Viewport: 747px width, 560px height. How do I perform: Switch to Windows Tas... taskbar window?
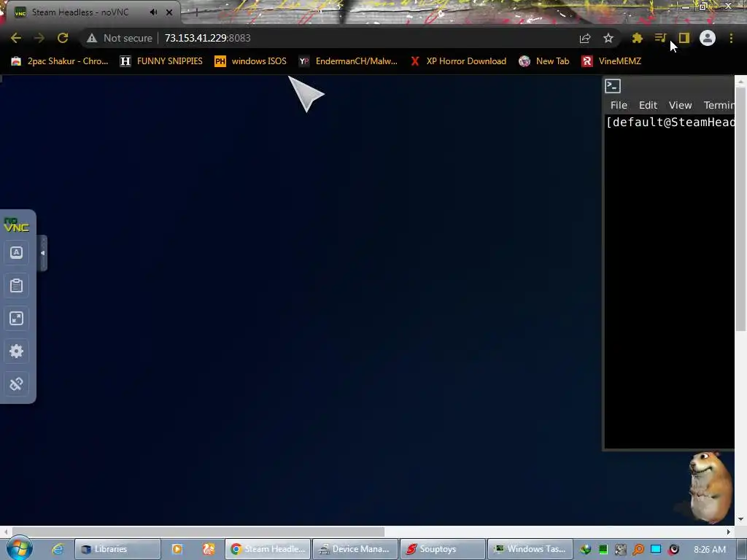coord(530,549)
